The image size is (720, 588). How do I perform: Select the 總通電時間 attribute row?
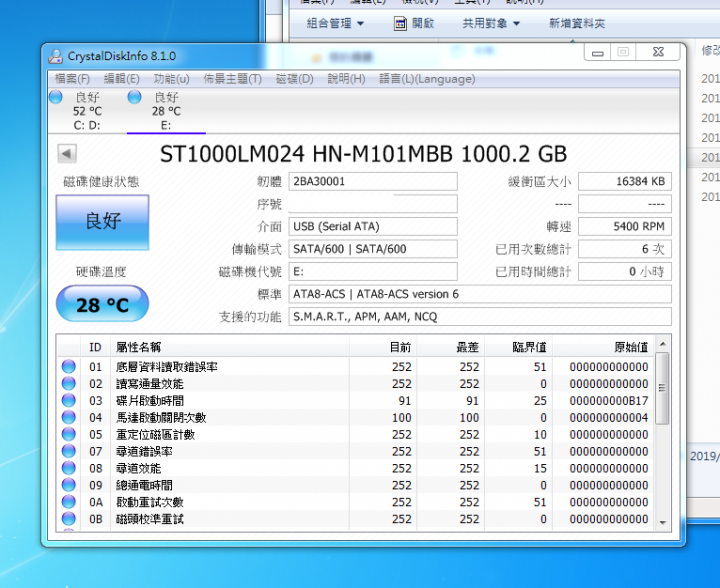355,485
